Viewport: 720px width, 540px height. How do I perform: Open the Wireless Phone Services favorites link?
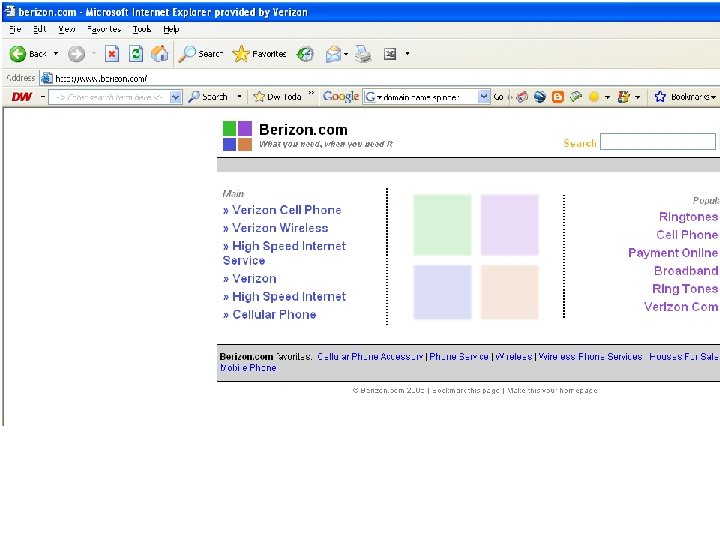[590, 356]
